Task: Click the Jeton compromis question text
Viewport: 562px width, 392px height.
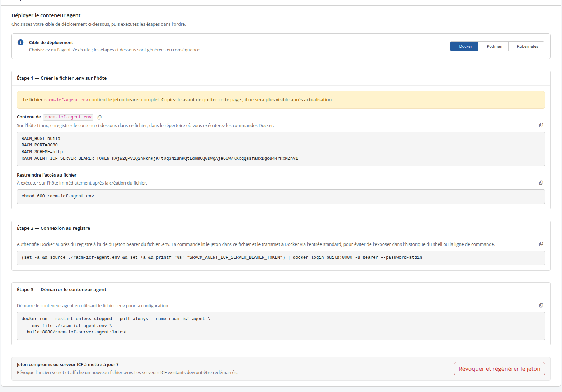Action: point(67,364)
